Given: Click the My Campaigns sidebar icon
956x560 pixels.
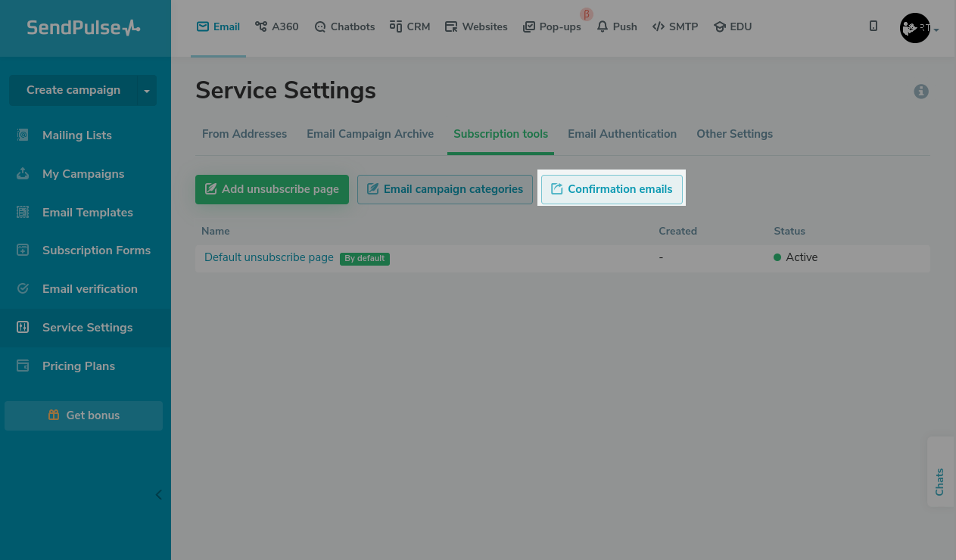Looking at the screenshot, I should click(x=23, y=174).
